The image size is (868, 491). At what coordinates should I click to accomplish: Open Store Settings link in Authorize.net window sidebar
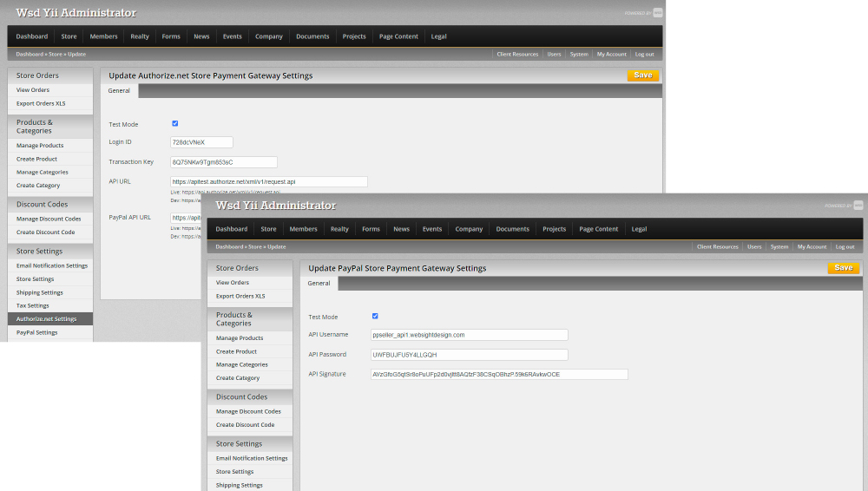click(x=35, y=279)
